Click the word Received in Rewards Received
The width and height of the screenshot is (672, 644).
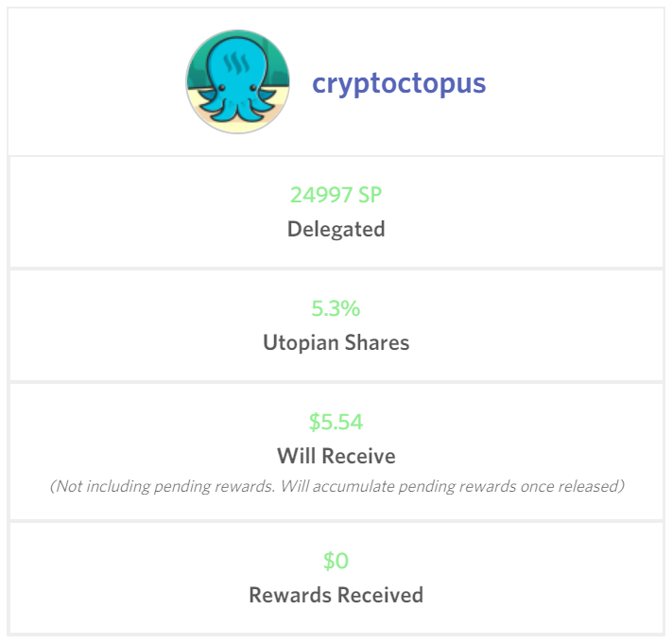coord(381,595)
